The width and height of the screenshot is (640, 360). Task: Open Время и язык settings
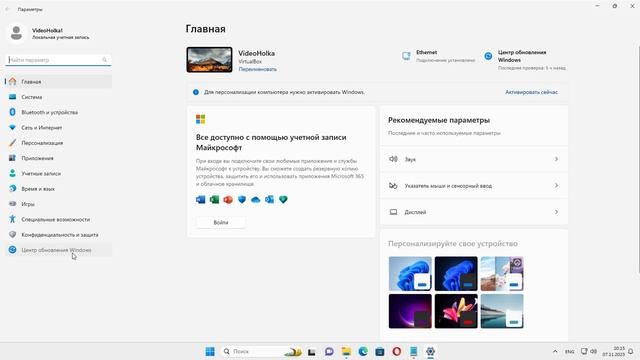(58, 189)
